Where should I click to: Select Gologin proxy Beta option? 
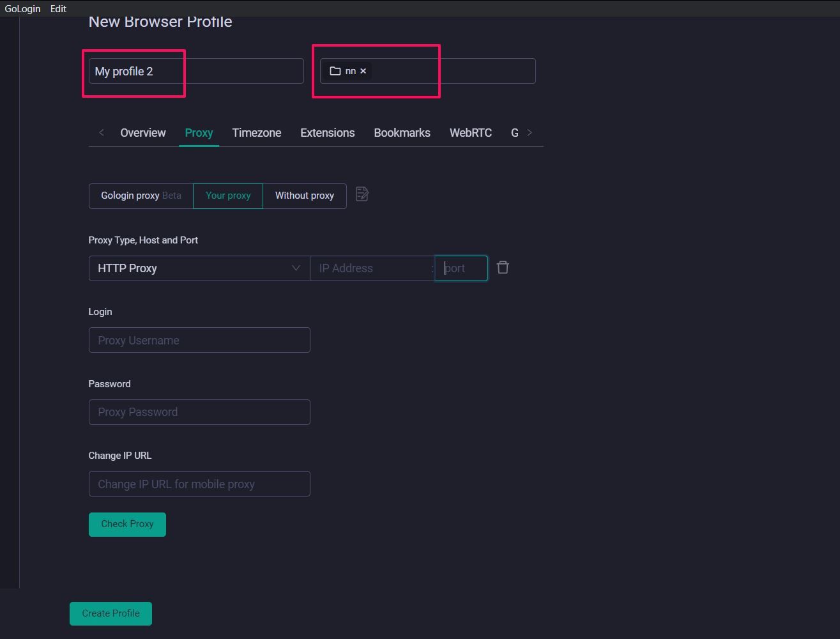click(x=141, y=196)
